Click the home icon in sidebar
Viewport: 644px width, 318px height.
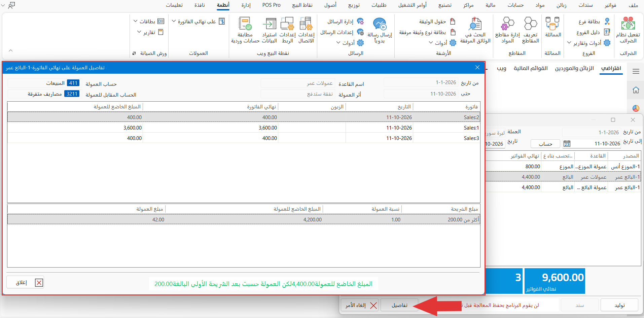tap(636, 90)
